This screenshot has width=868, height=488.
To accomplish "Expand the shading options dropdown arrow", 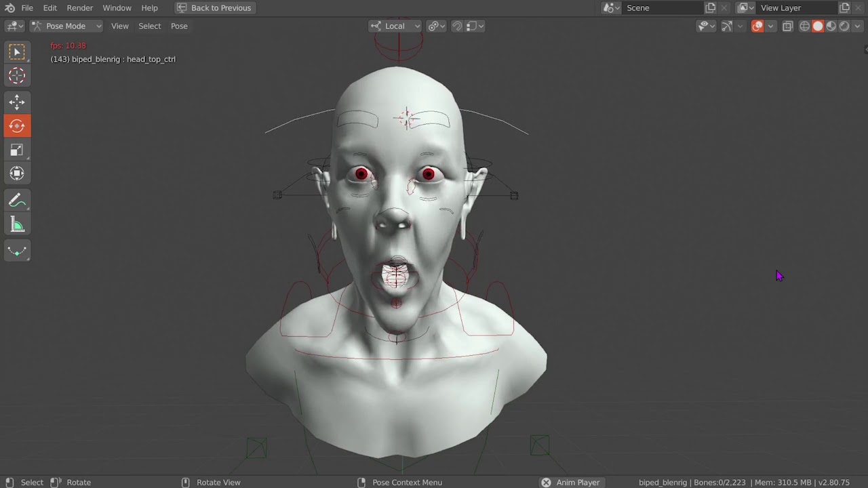I will 856,26.
